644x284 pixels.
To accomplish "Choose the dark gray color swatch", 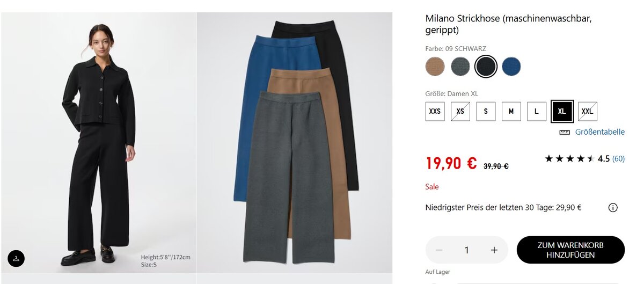I will (x=460, y=67).
